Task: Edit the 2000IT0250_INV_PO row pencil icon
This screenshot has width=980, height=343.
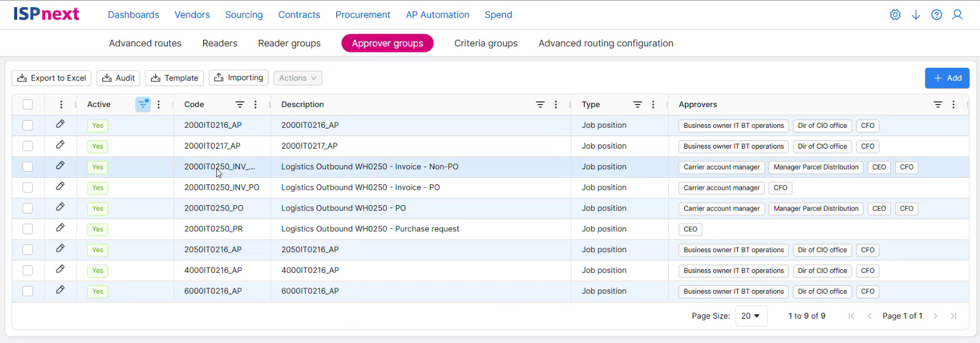Action: pos(60,187)
